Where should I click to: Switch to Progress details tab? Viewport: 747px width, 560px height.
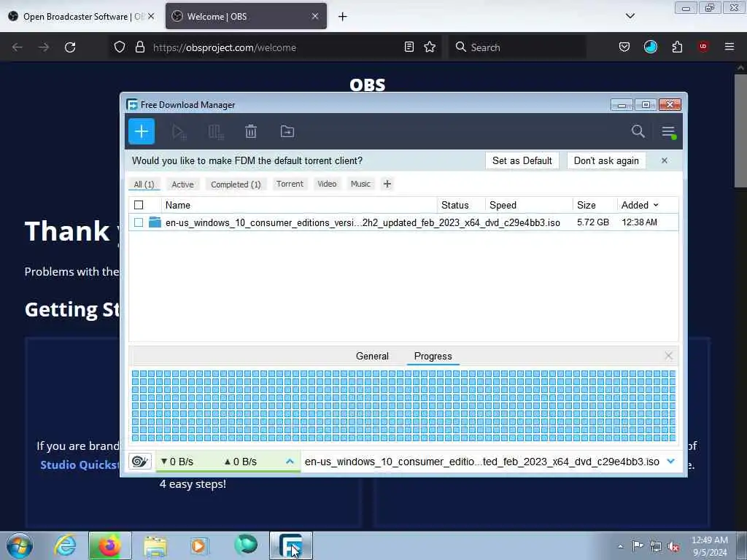433,356
